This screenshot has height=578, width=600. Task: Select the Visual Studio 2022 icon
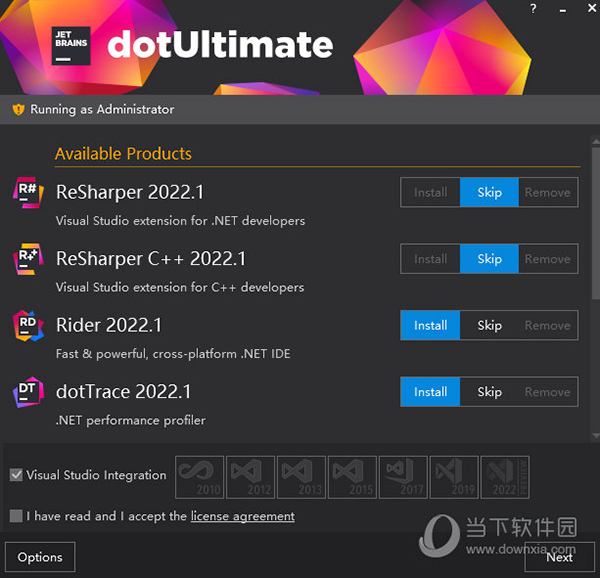504,476
